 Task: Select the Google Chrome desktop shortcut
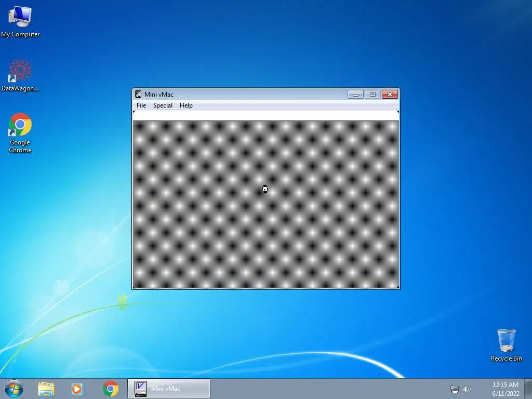click(x=20, y=134)
